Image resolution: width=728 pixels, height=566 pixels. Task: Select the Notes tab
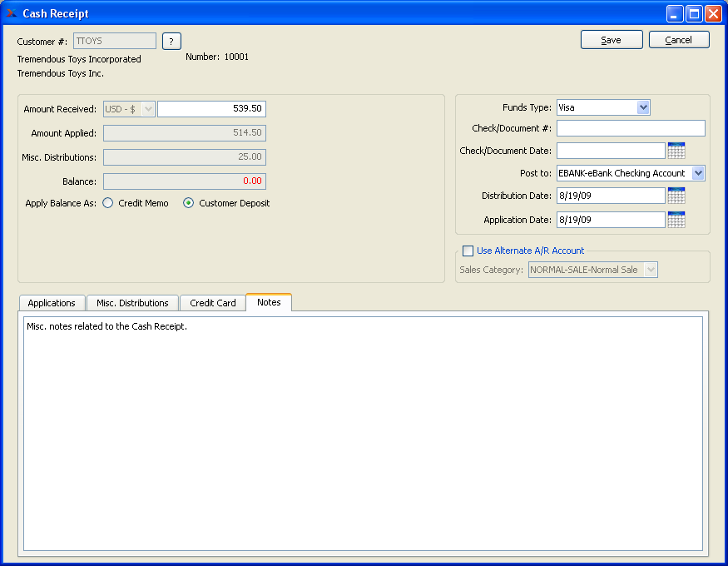click(269, 302)
